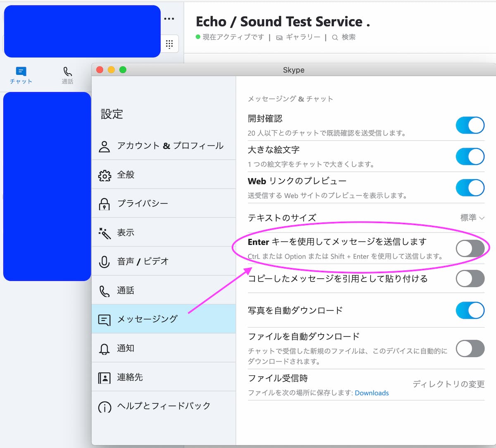Click 検索 link in chat header
This screenshot has height=448, width=496.
348,37
